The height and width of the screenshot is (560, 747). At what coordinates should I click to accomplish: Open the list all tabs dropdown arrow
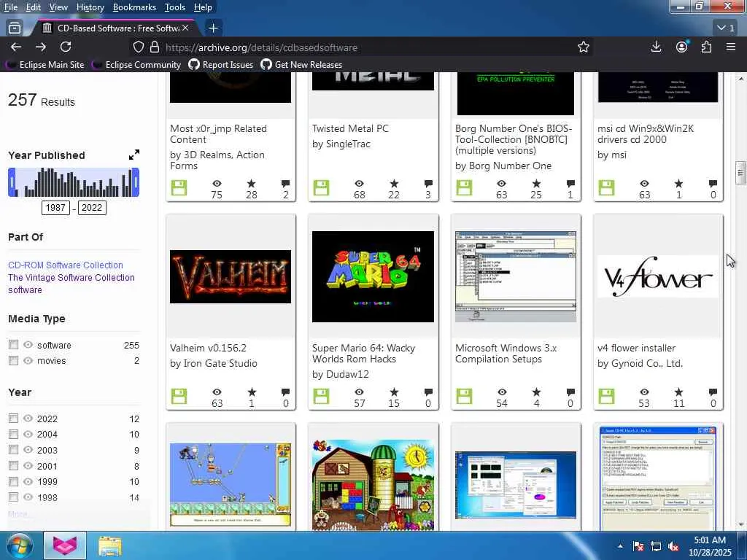tap(726, 28)
